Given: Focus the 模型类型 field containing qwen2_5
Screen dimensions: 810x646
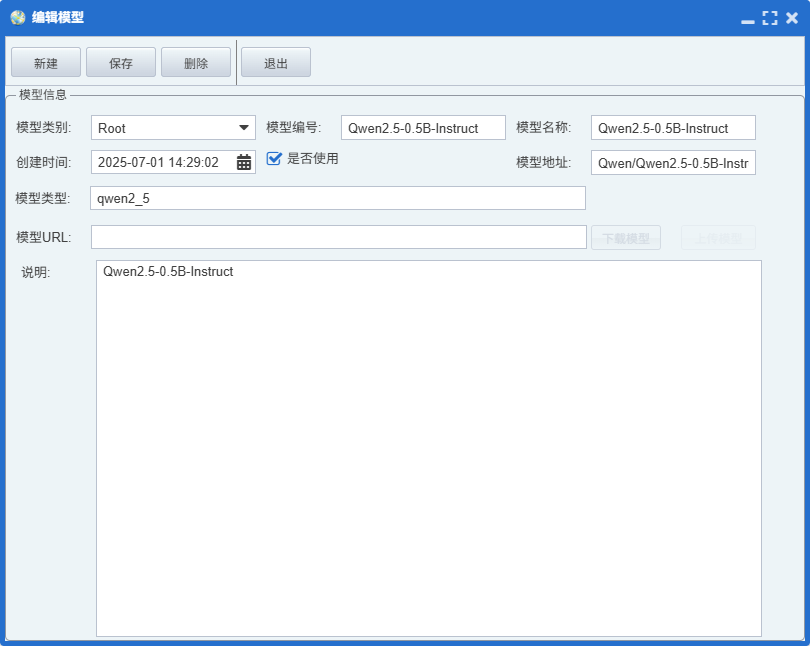Looking at the screenshot, I should [x=338, y=198].
